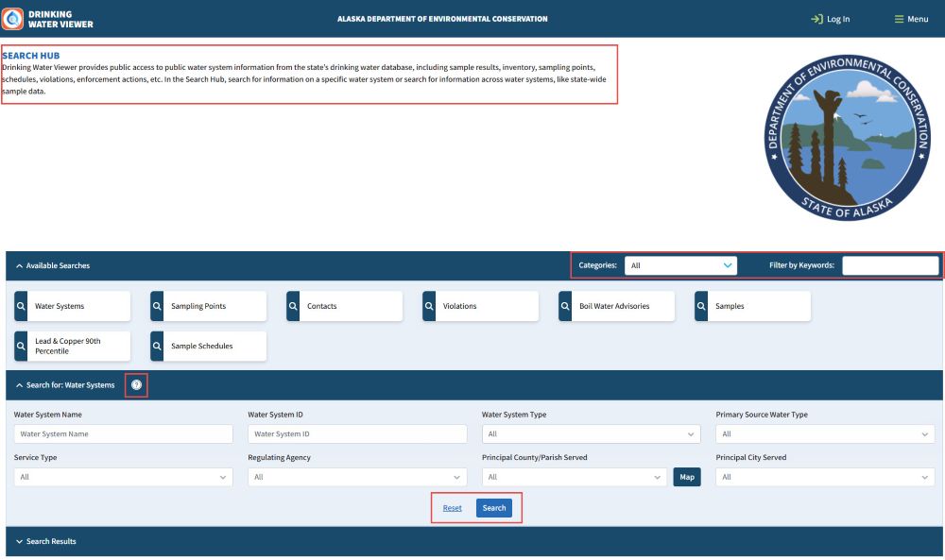Expand the Water System Type dropdown

(591, 434)
